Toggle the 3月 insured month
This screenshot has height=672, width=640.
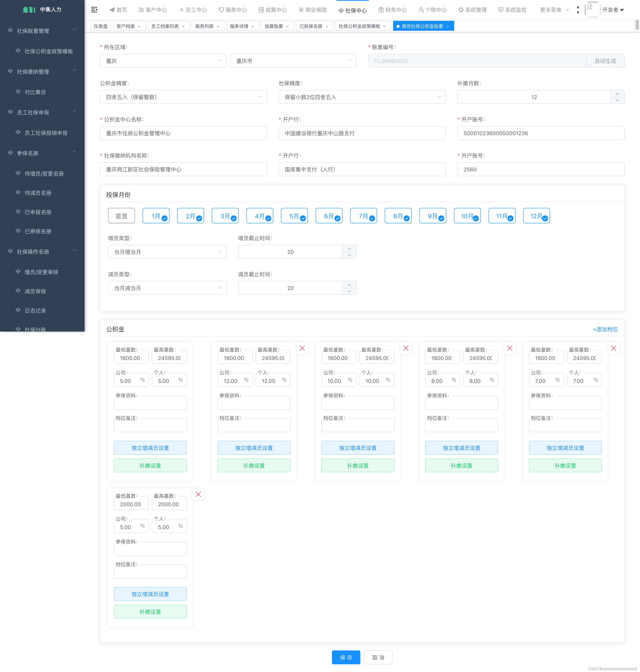(225, 216)
